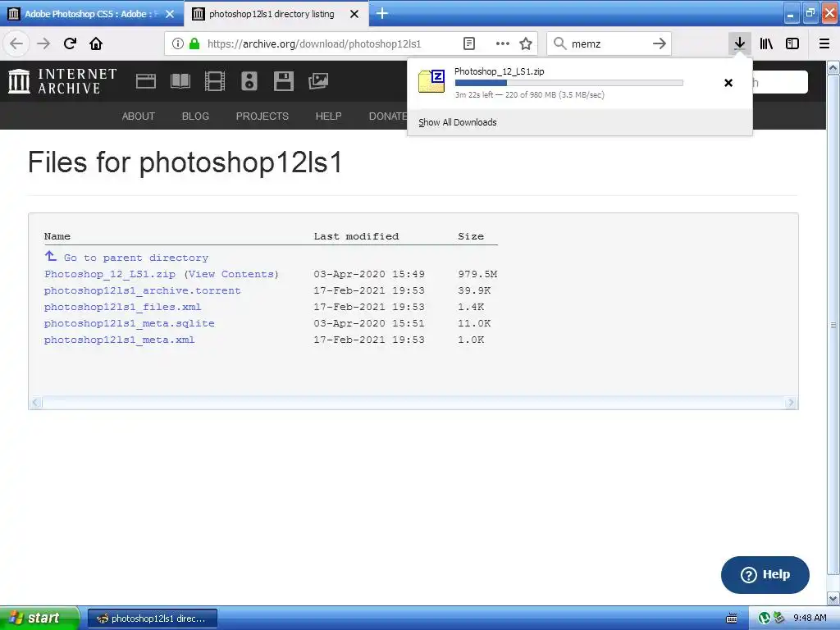Click the green uTorrent tray icon
The image size is (840, 630).
pyautogui.click(x=765, y=619)
